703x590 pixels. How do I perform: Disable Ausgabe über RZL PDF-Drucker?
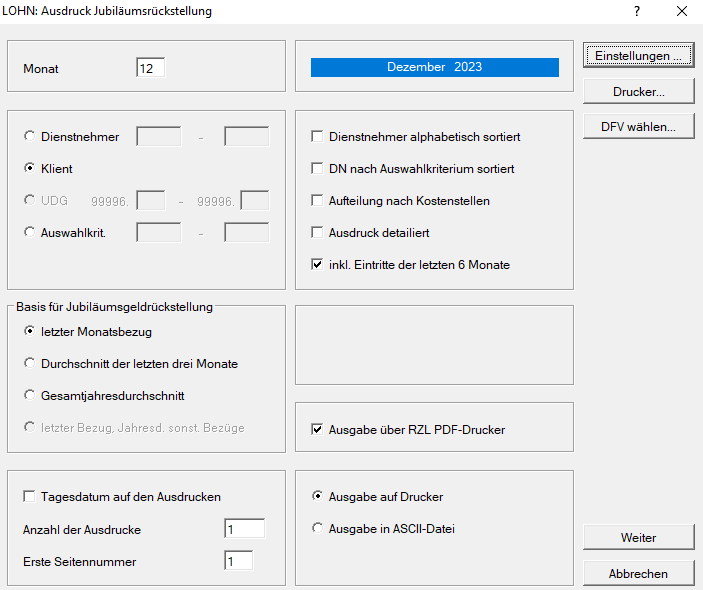318,430
